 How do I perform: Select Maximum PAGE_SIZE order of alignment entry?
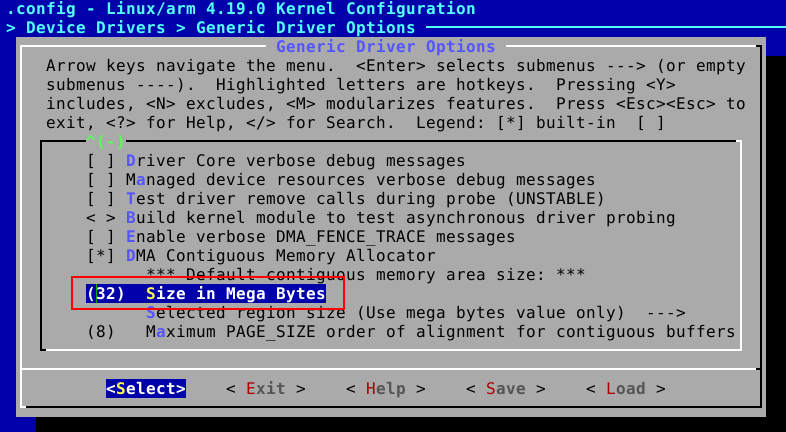(411, 332)
